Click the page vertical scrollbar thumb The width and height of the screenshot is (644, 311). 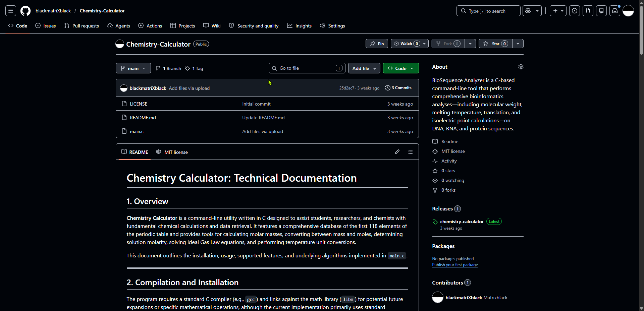(x=641, y=30)
